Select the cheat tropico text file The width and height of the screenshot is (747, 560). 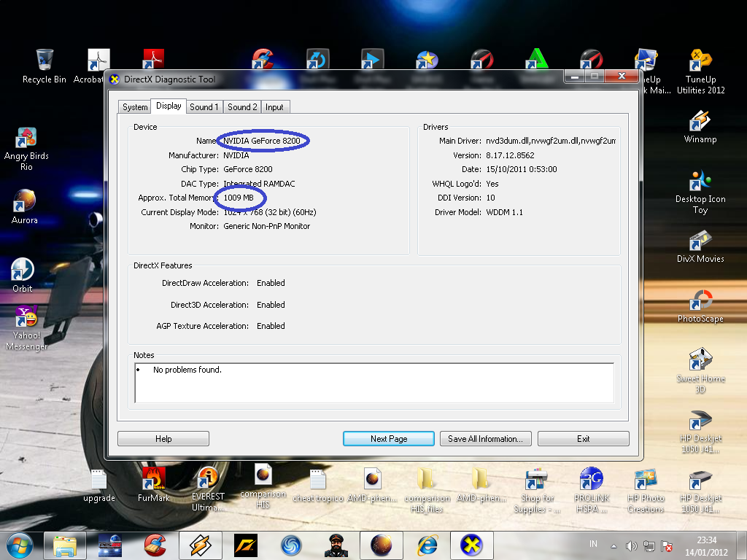[318, 486]
